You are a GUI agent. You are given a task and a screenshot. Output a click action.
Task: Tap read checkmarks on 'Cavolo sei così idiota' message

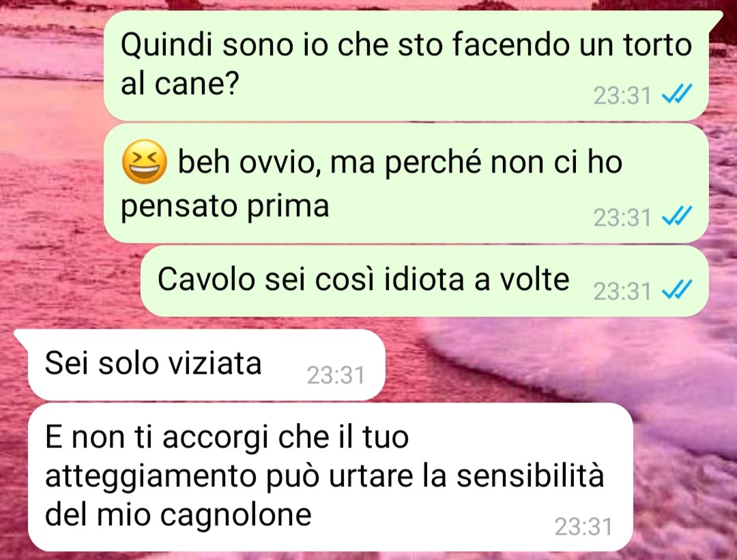[676, 289]
